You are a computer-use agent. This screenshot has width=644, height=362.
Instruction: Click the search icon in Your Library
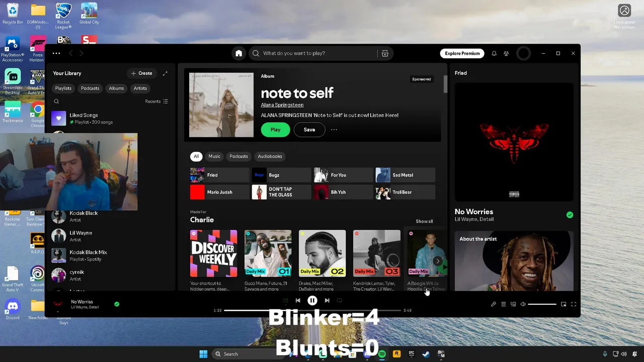click(x=56, y=102)
